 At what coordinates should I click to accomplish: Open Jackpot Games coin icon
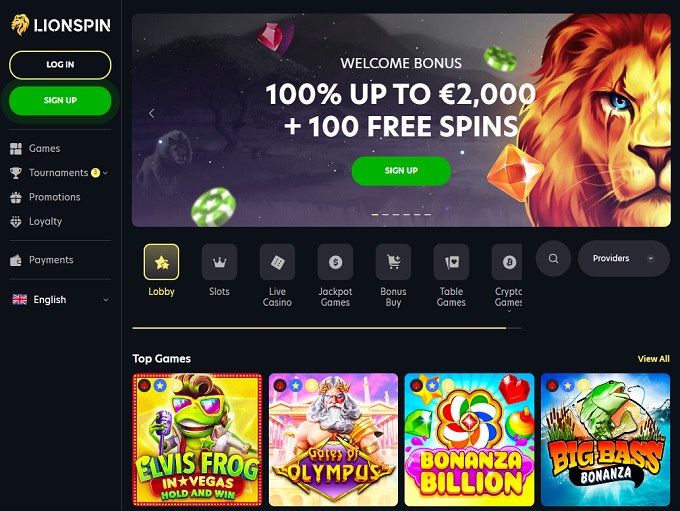pyautogui.click(x=335, y=262)
